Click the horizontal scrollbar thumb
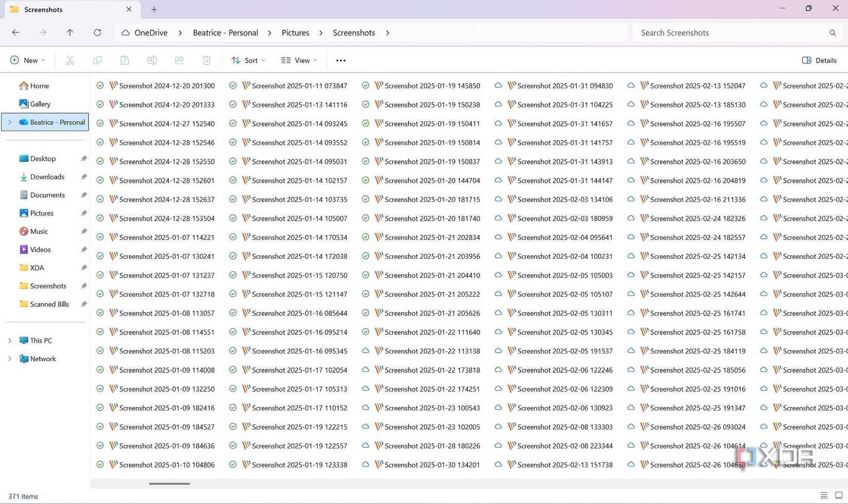 (x=170, y=483)
